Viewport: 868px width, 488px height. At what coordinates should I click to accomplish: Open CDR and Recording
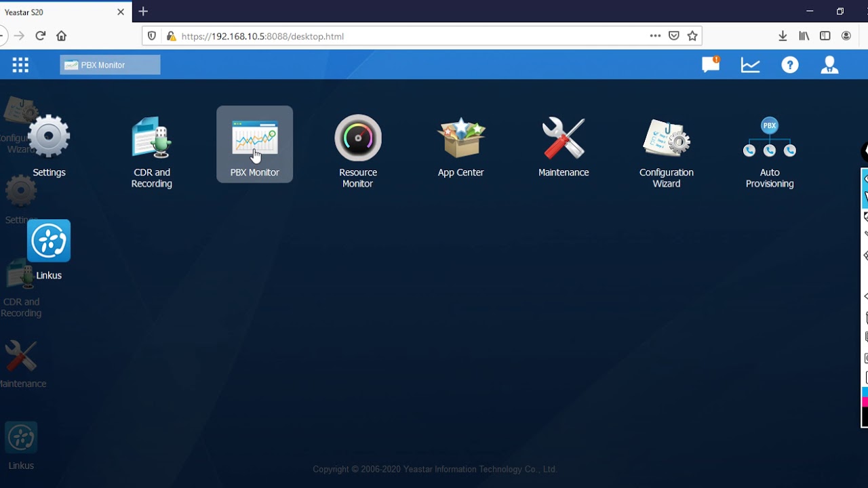pyautogui.click(x=152, y=152)
